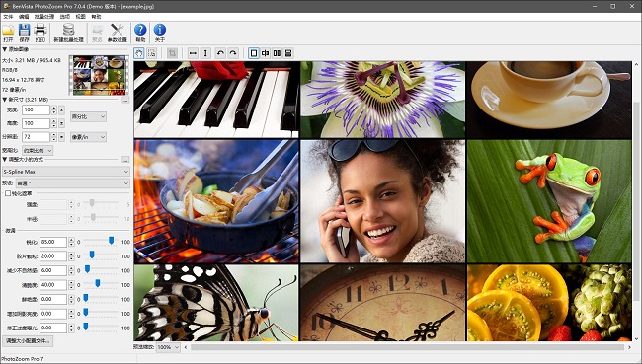Open the 100% preview zoom dropdown
This screenshot has width=642, height=364.
tap(168, 347)
